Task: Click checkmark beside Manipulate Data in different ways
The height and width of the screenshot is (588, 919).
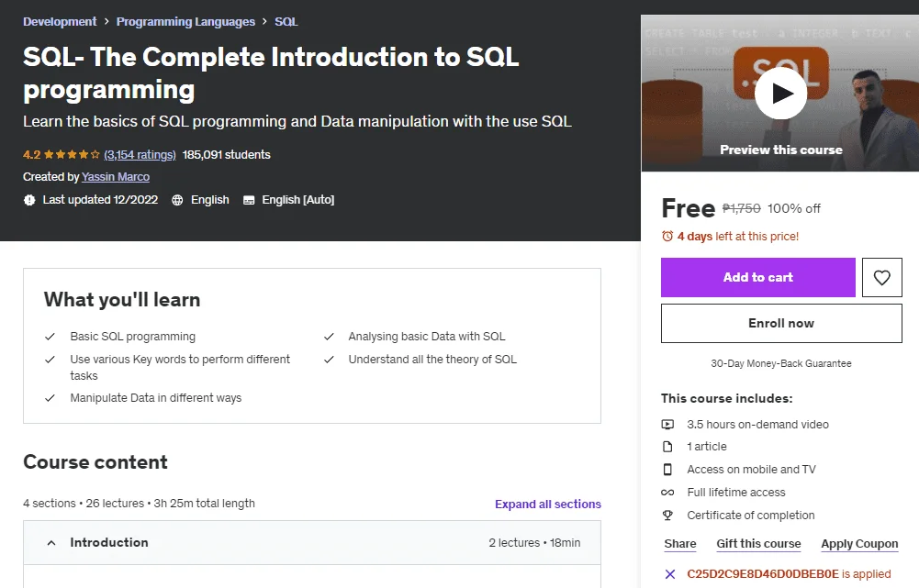Action: [50, 398]
